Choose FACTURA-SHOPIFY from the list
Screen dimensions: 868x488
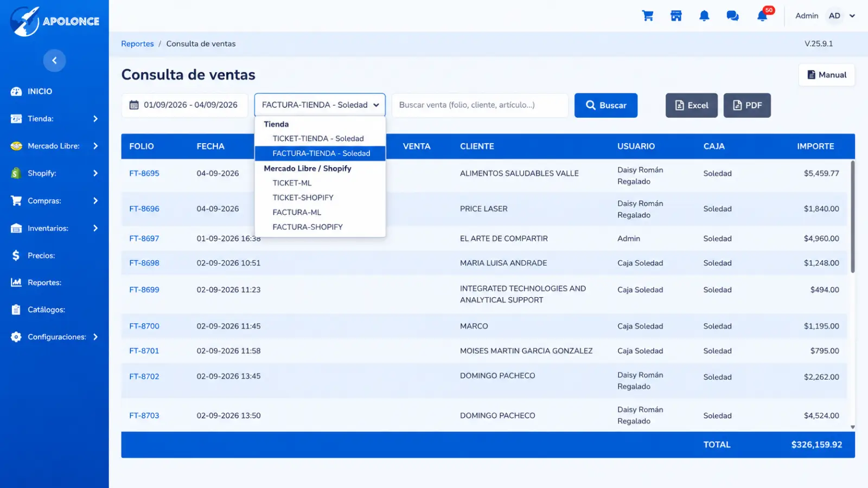point(320,227)
